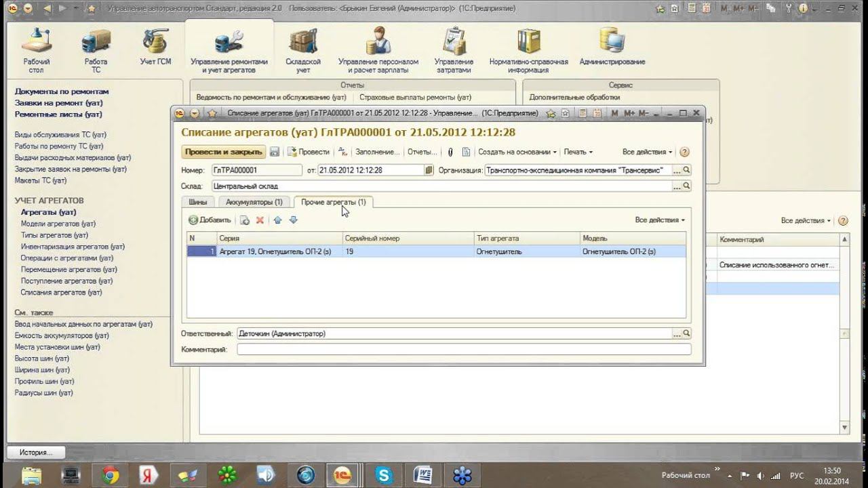868x488 pixels.
Task: Open Ведомость по ремонтам и обслуживанию report
Action: point(271,98)
